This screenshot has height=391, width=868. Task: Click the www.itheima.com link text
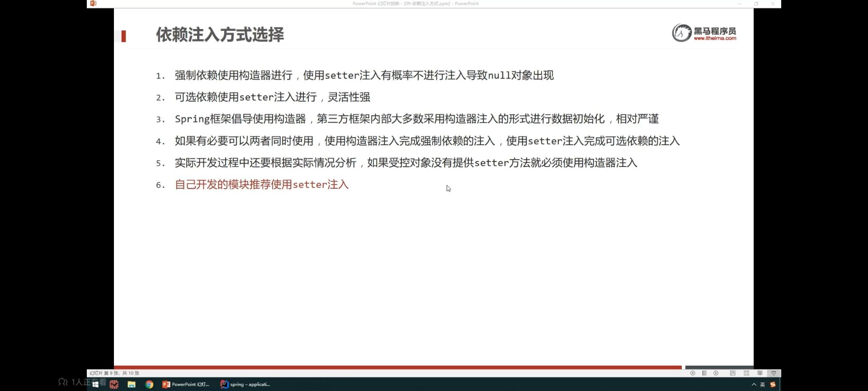coord(715,38)
